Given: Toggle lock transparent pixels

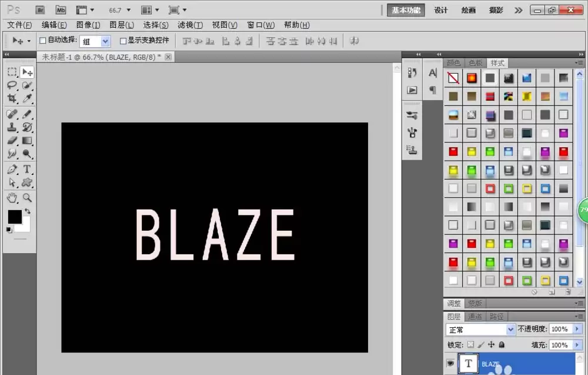Looking at the screenshot, I should (x=470, y=344).
